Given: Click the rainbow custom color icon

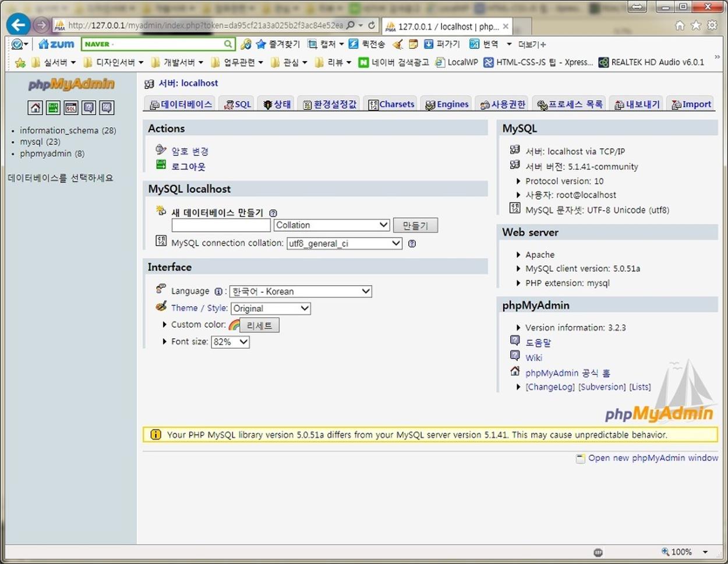Looking at the screenshot, I should tap(234, 325).
